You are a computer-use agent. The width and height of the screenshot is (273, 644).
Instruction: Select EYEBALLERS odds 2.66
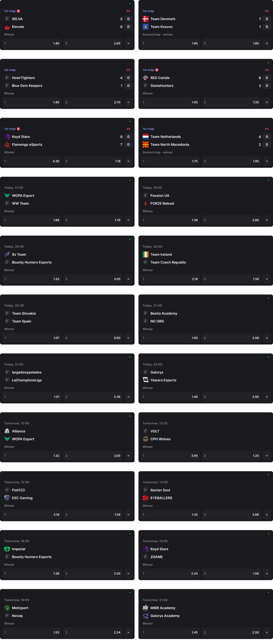click(x=231, y=515)
